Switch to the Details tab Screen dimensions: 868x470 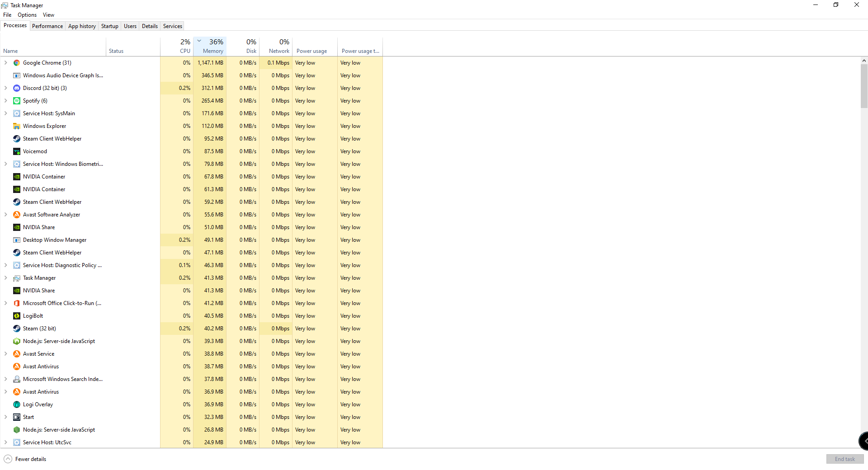click(150, 26)
